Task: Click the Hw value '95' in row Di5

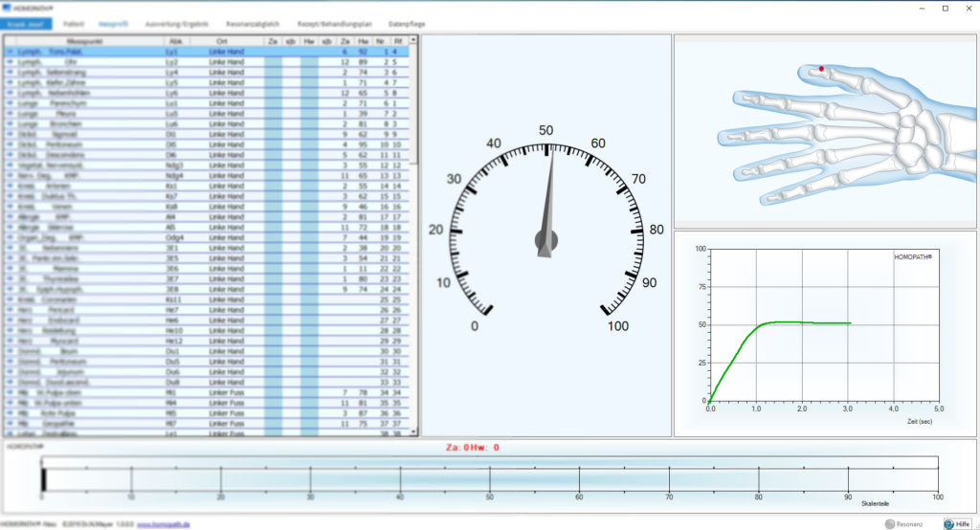Action: [x=363, y=144]
